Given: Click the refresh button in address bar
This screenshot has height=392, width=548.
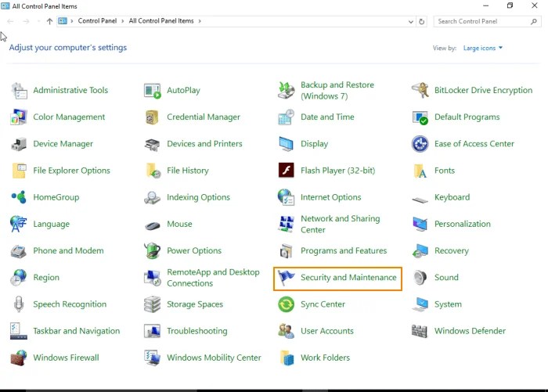Looking at the screenshot, I should [421, 22].
